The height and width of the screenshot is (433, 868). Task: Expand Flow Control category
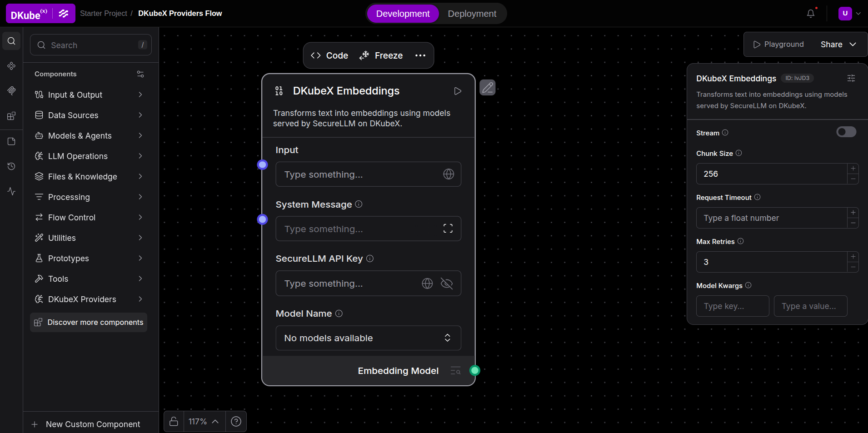click(89, 217)
